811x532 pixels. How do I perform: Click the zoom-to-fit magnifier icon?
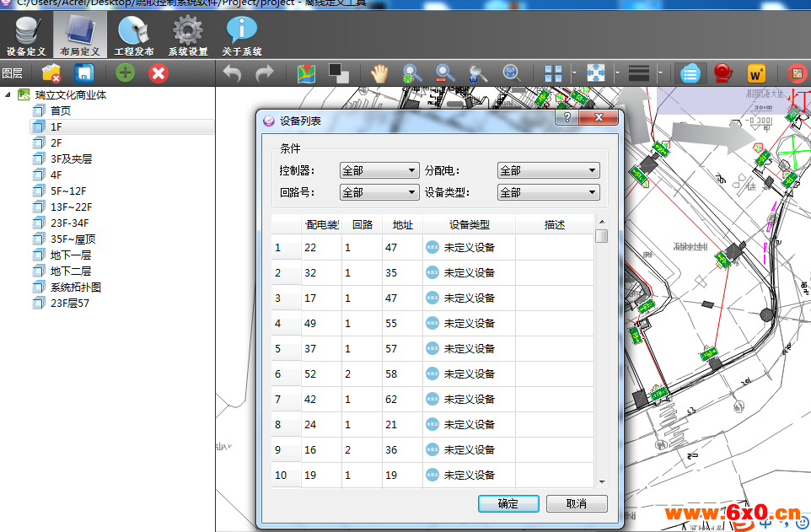(512, 73)
